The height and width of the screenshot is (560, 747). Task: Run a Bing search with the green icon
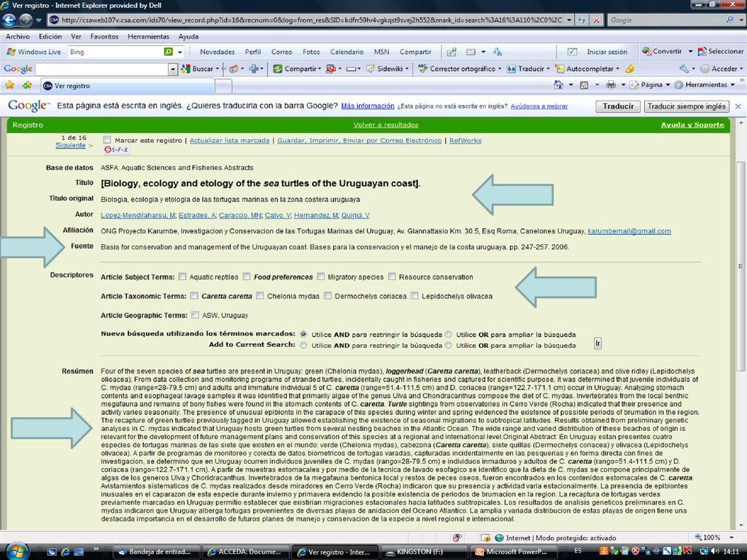[x=169, y=52]
